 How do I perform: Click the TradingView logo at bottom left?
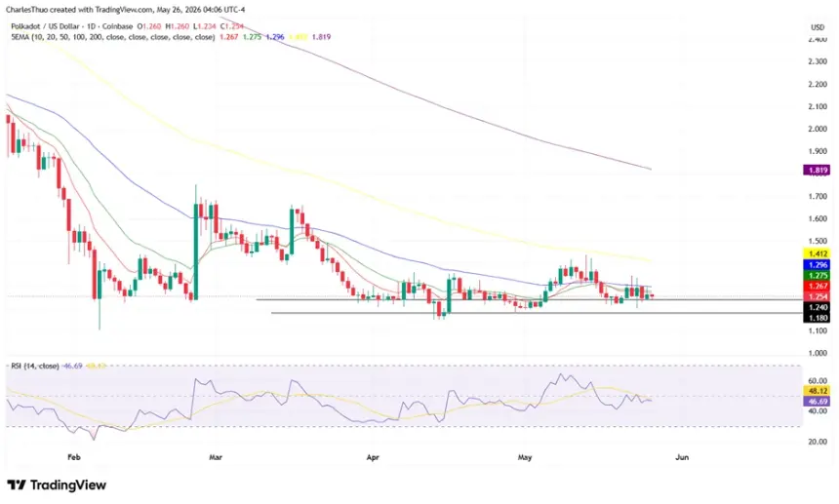point(57,485)
